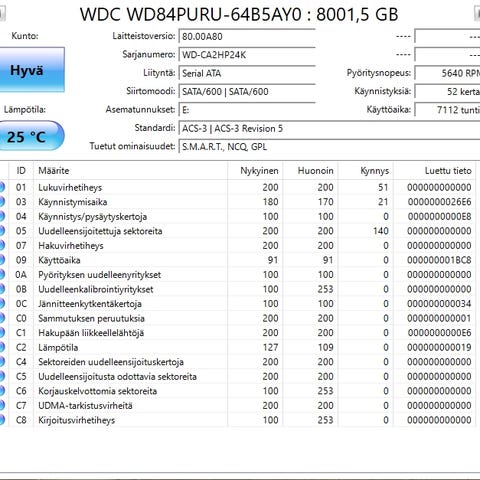Click the status icon for UDMA-tarkistusvirheitä

point(2,406)
